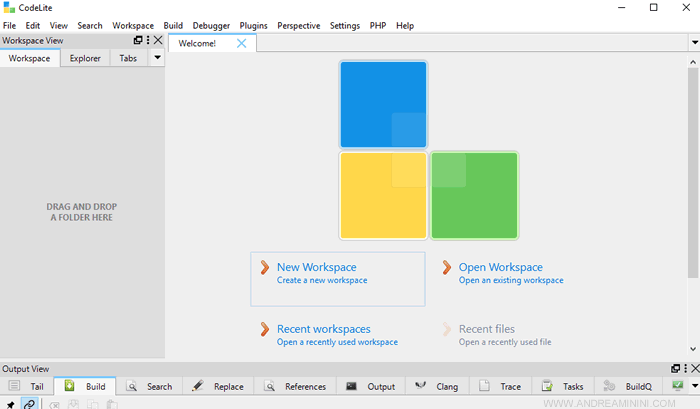Image resolution: width=700 pixels, height=409 pixels.
Task: Open the Plugins menu
Action: [253, 25]
